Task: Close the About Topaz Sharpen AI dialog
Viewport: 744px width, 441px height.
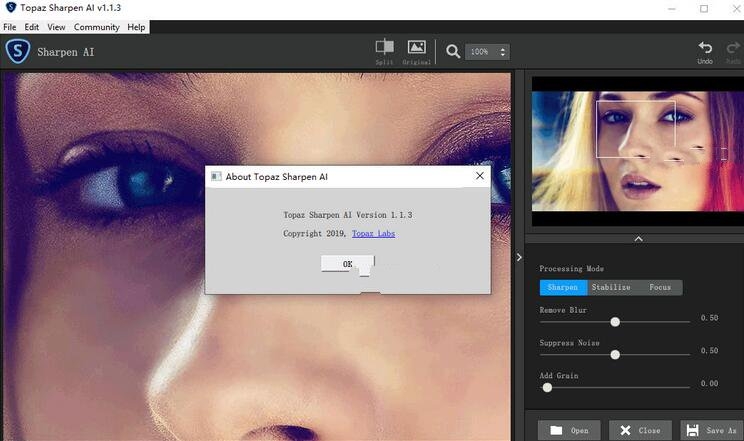Action: coord(480,176)
